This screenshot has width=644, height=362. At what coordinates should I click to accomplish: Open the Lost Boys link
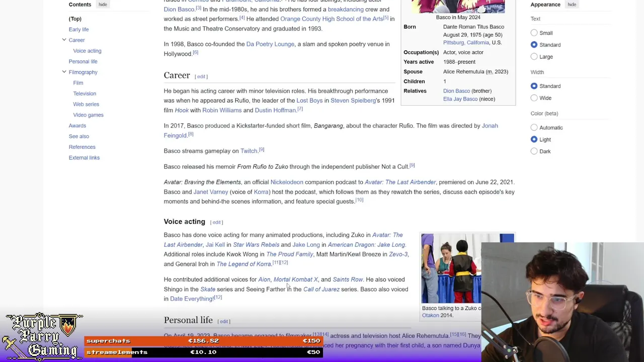tap(309, 101)
